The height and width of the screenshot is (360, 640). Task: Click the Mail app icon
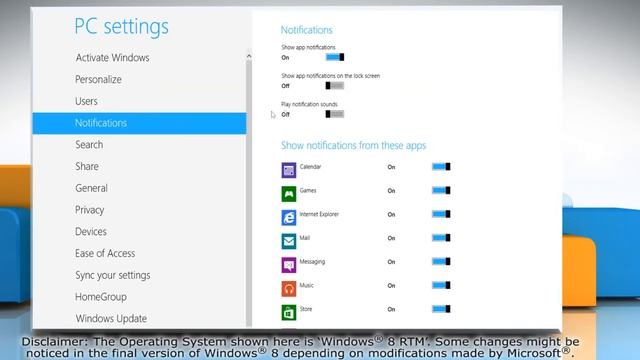click(289, 241)
